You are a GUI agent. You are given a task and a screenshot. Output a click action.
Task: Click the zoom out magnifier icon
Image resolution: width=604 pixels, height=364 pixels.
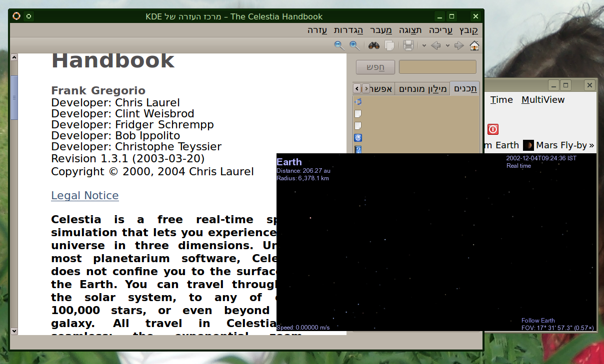coord(339,45)
